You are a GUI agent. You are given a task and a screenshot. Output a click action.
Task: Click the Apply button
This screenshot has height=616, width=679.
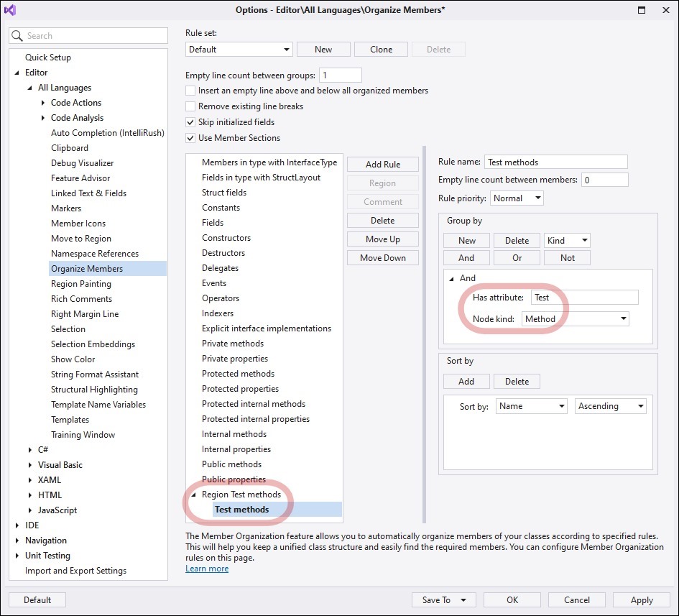point(642,600)
